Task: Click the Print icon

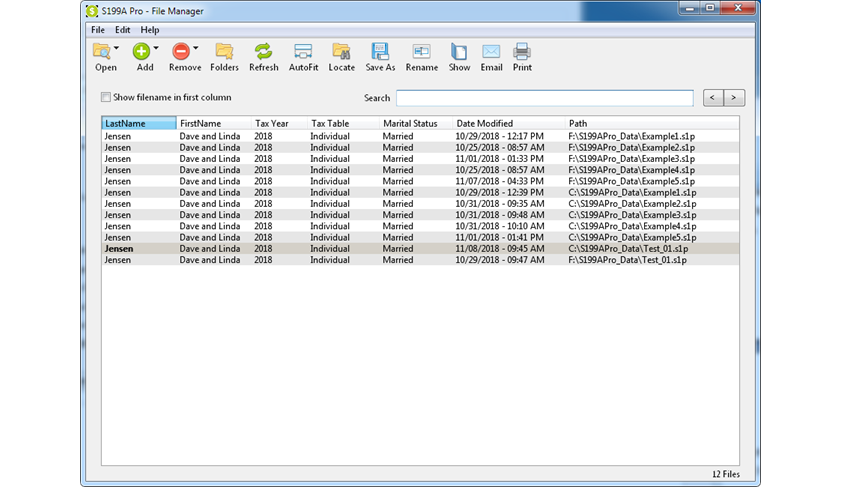Action: pos(522,52)
